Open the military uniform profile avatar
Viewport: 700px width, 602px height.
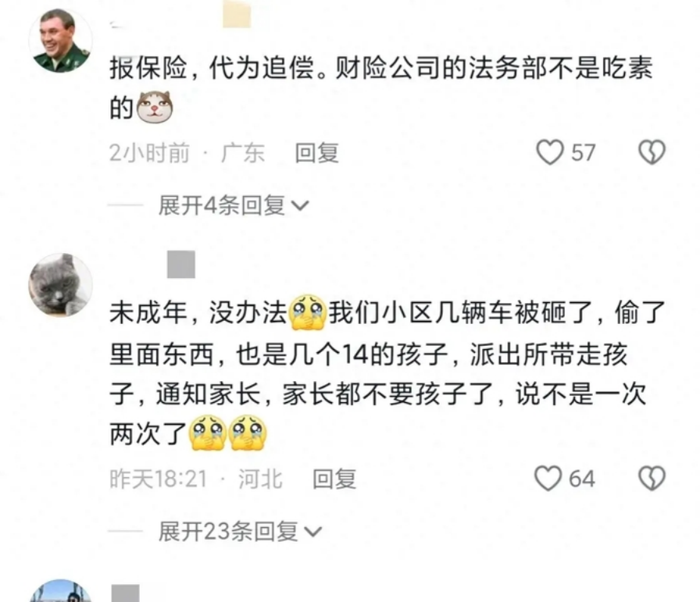(60, 41)
